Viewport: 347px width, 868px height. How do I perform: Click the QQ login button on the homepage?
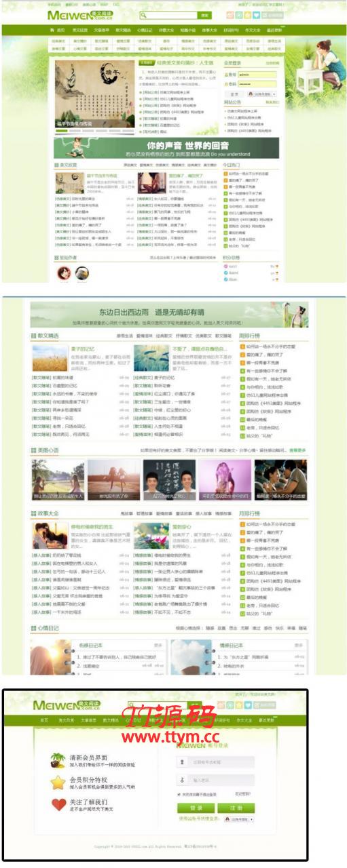coord(261,94)
